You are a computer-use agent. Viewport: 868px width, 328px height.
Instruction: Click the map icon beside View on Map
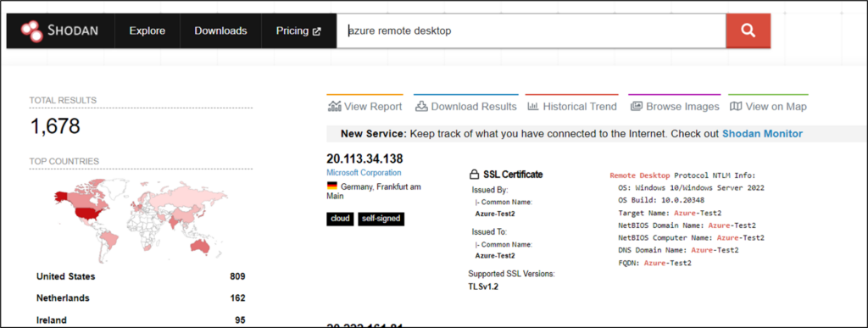click(736, 106)
